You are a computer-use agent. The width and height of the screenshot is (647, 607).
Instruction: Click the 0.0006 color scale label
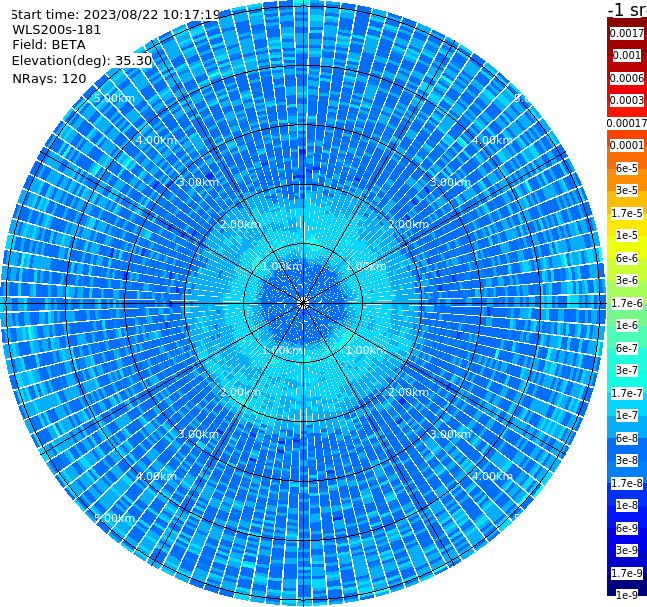pyautogui.click(x=627, y=78)
